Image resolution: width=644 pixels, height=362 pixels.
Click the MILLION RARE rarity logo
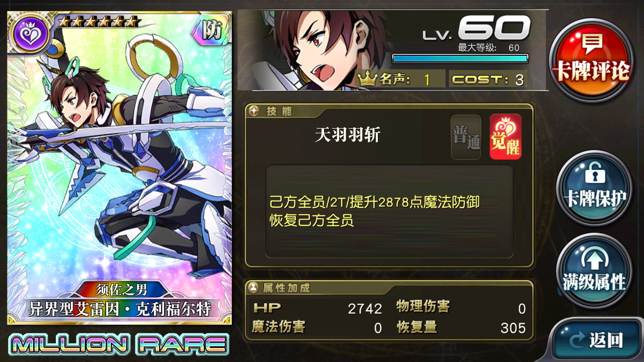pyautogui.click(x=119, y=344)
